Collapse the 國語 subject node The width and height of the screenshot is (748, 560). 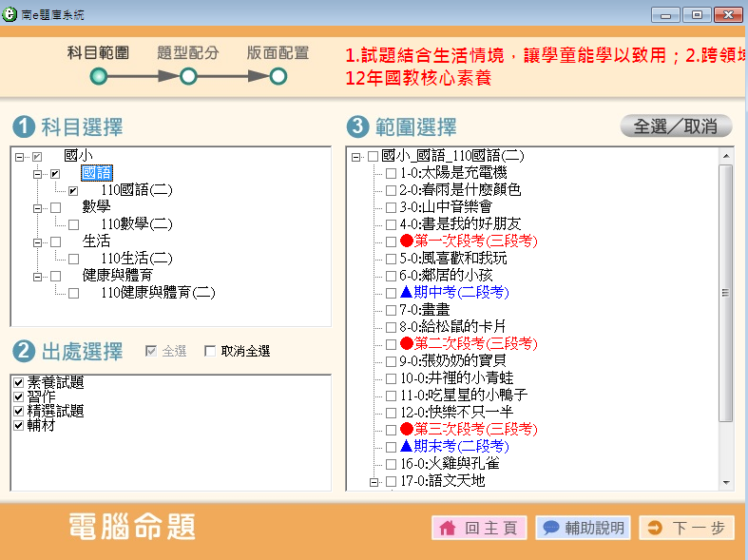37,174
